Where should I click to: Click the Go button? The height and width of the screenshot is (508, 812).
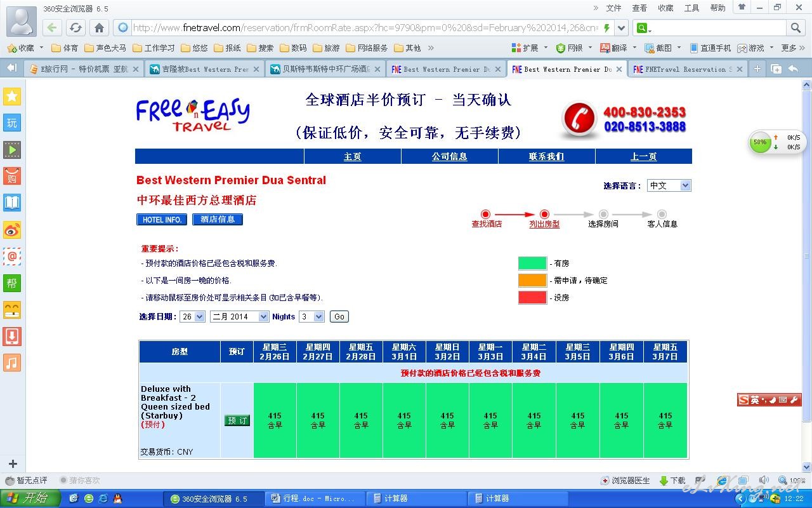[x=339, y=316]
